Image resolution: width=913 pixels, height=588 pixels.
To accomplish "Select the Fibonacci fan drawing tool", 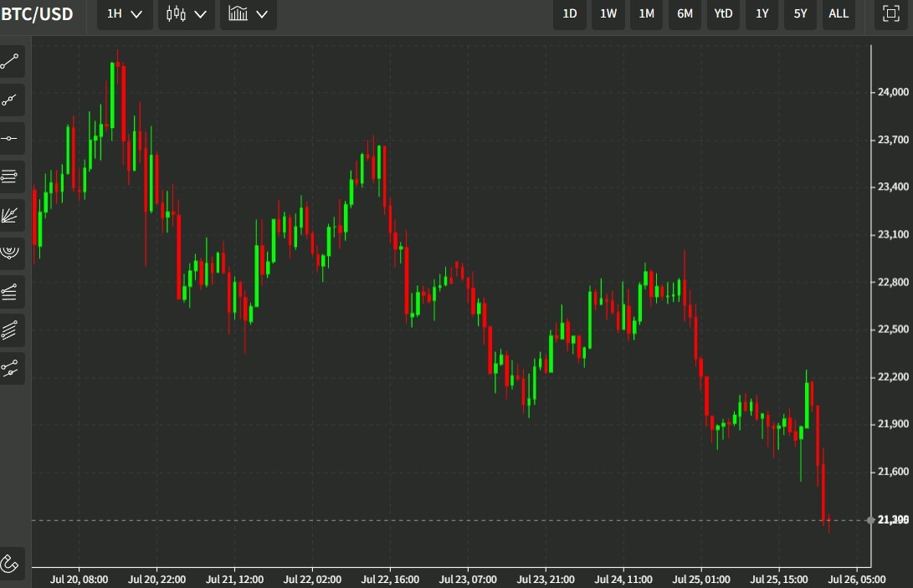I will click(x=11, y=215).
